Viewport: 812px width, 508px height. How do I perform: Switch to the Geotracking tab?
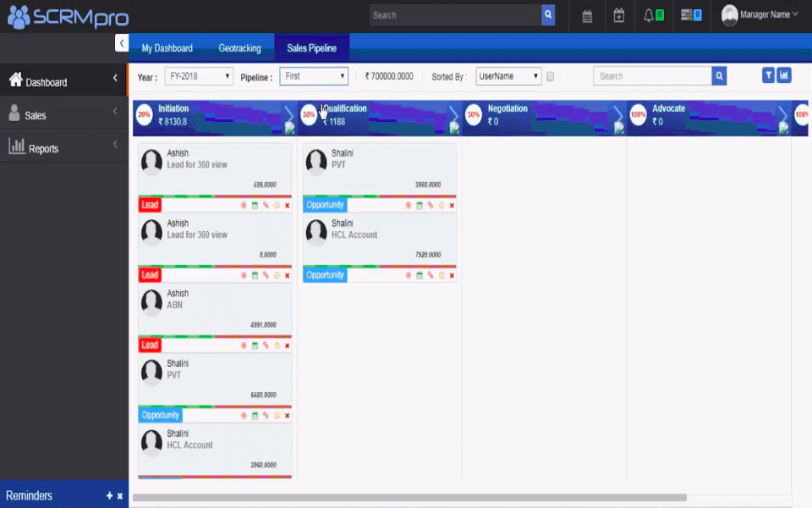[x=239, y=48]
